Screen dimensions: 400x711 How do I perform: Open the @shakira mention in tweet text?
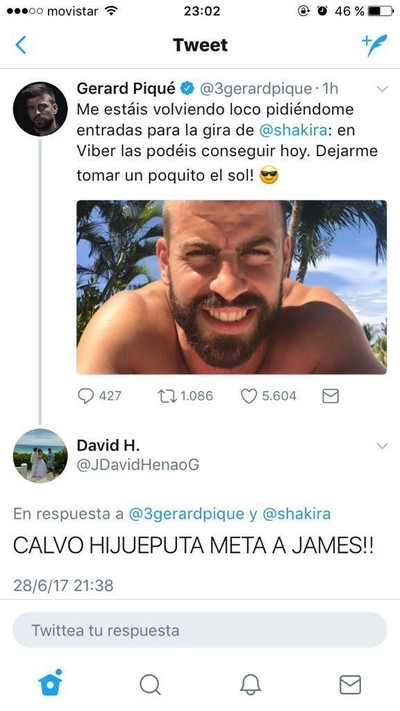coord(293,130)
